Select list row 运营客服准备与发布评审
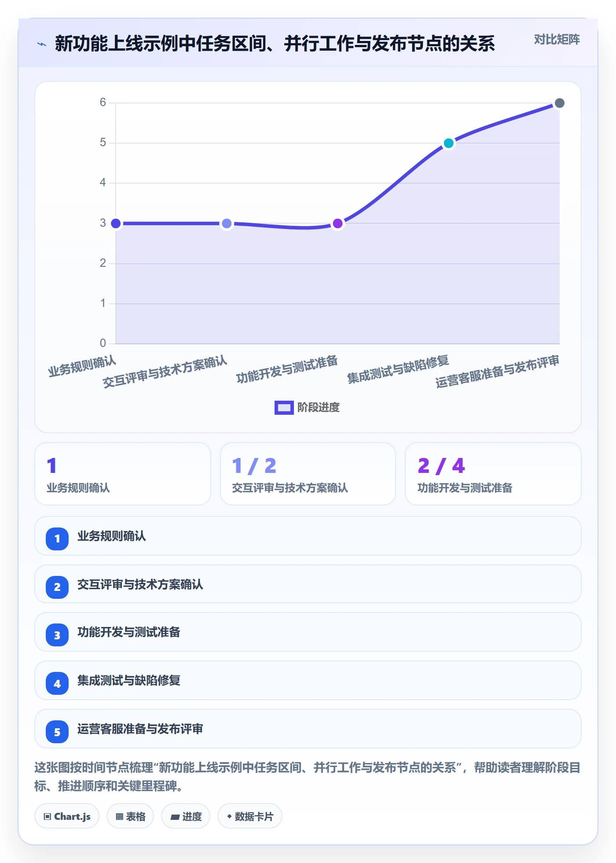The width and height of the screenshot is (616, 863). 308,729
